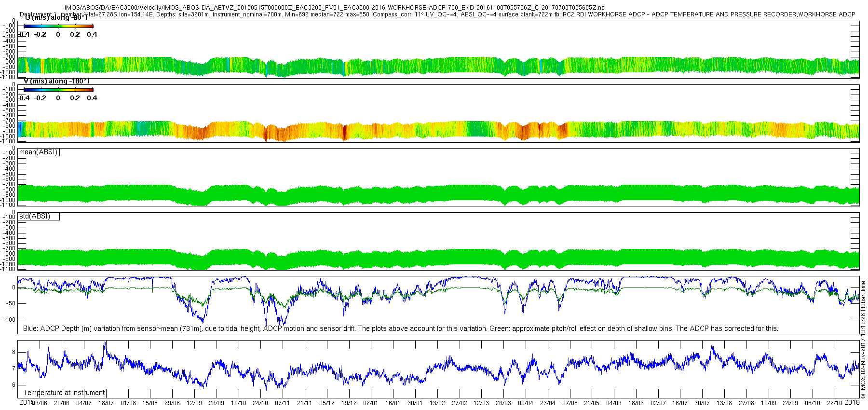Click the 06/06 date tick label
868x410 pixels.
click(x=40, y=403)
